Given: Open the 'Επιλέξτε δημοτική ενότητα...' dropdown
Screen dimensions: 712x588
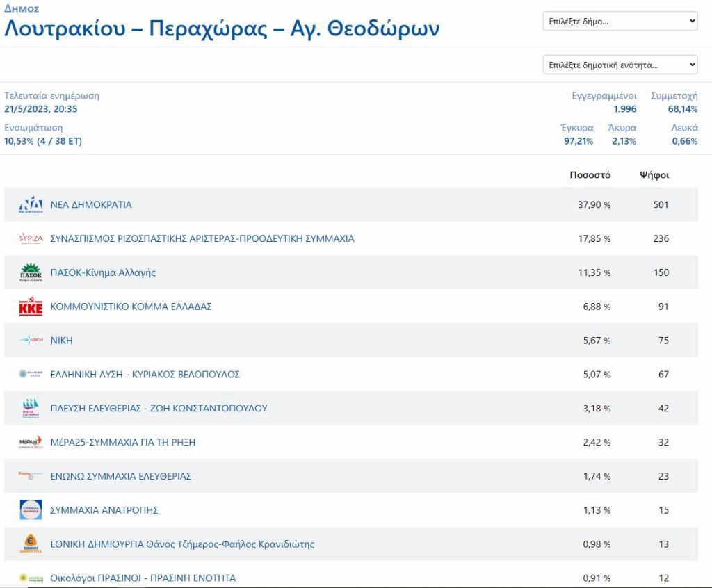Looking at the screenshot, I should click(620, 65).
